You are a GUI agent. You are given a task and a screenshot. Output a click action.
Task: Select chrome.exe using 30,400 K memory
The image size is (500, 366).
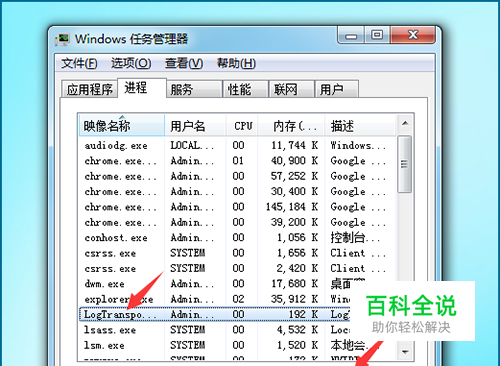[x=238, y=191]
